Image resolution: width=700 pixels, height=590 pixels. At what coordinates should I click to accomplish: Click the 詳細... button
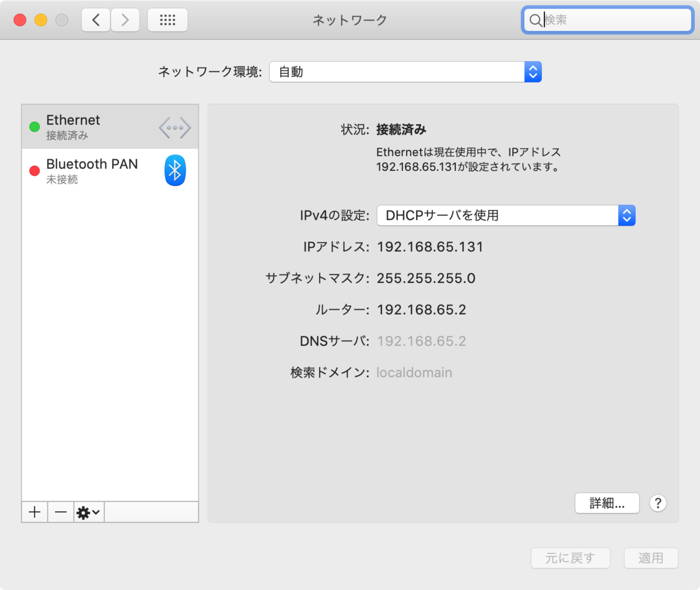[x=607, y=503]
